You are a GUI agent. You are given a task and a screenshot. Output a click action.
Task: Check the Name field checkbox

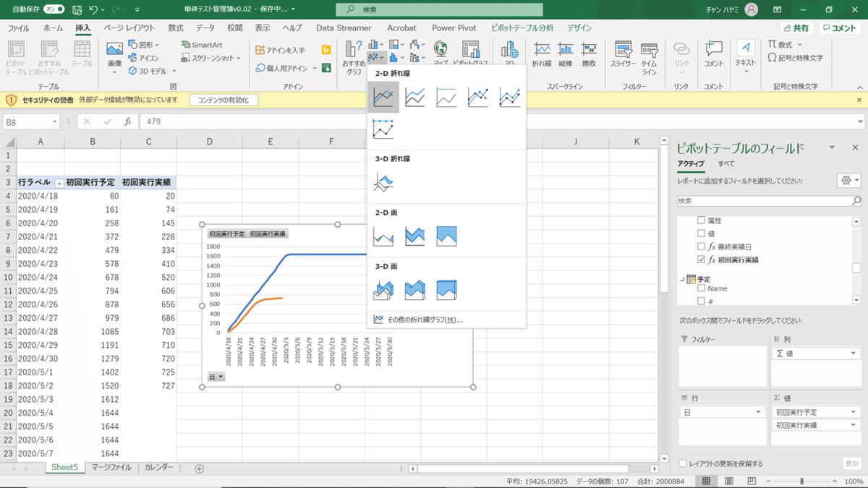tap(700, 288)
